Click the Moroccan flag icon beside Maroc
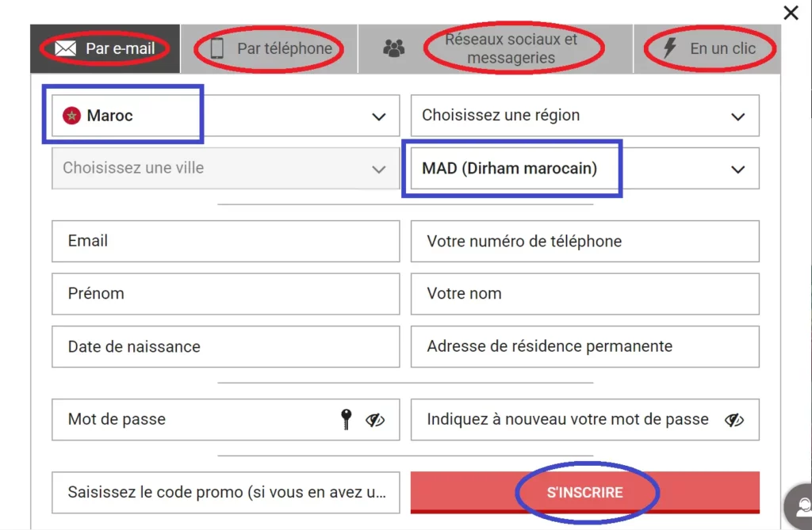 click(72, 115)
